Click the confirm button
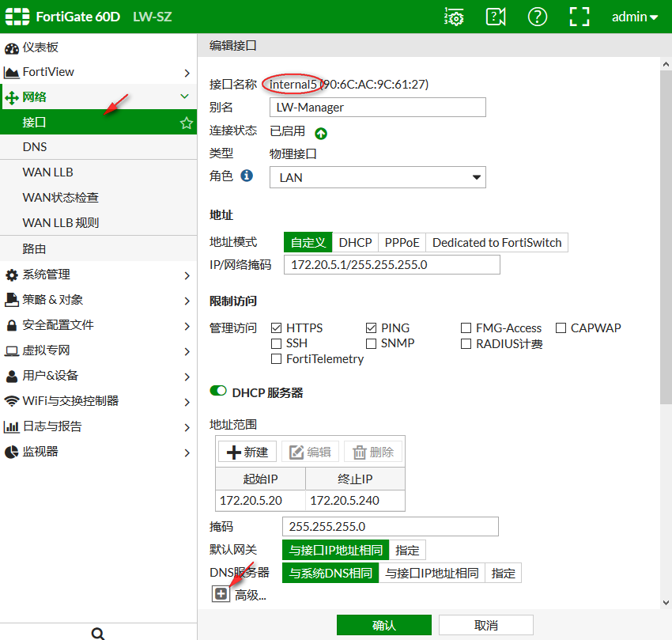 (x=384, y=625)
